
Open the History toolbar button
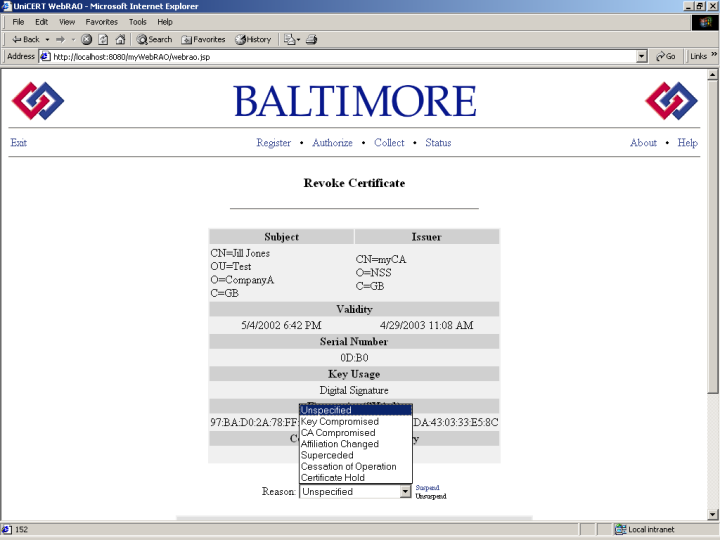point(253,39)
